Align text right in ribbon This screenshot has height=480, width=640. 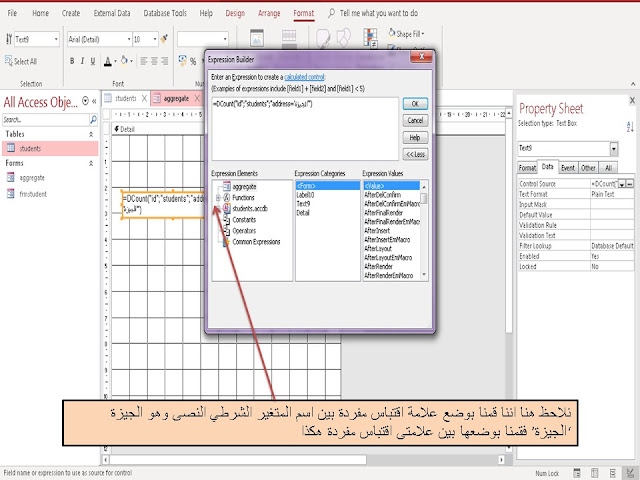pyautogui.click(x=165, y=61)
